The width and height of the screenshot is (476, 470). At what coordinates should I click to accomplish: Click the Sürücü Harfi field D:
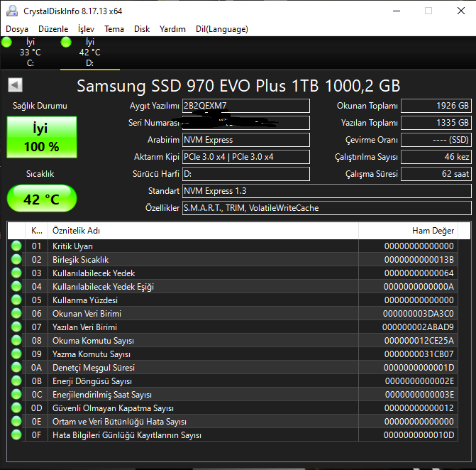click(x=246, y=174)
